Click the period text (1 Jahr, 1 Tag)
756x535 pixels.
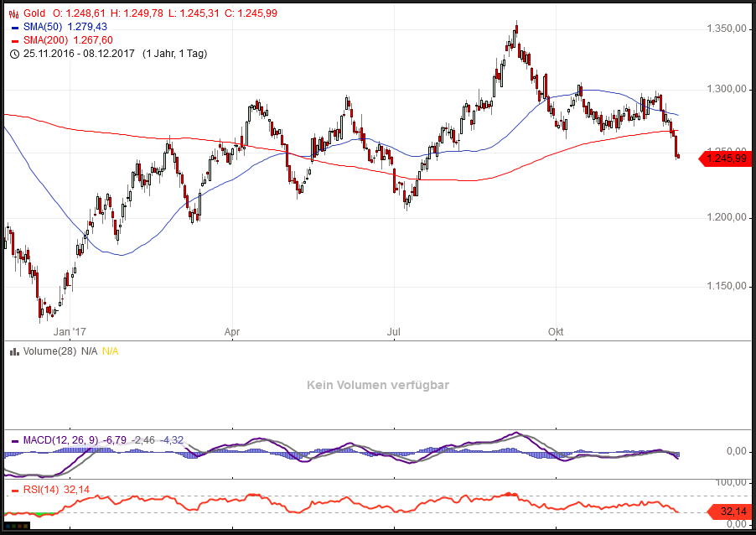pos(174,54)
